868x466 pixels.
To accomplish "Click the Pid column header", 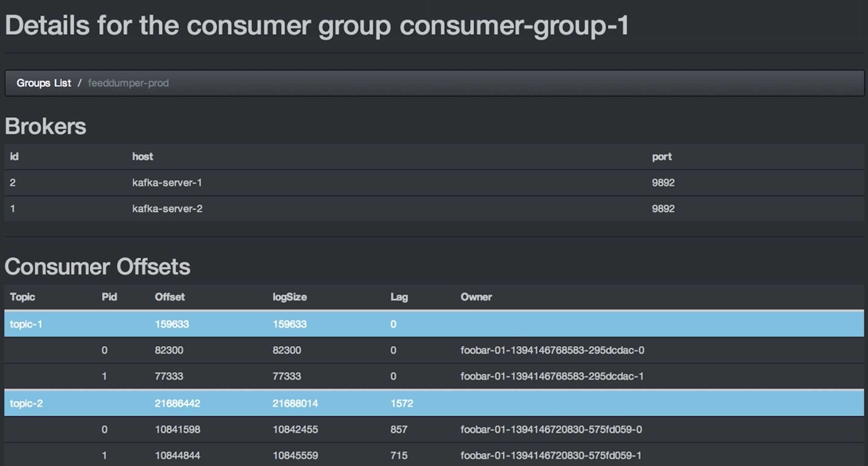I will click(x=109, y=297).
